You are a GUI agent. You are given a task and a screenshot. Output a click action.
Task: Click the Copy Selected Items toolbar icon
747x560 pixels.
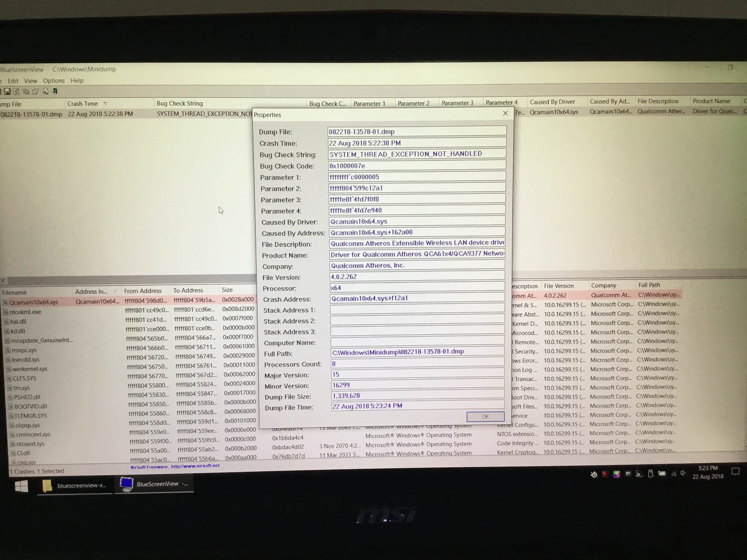(x=26, y=92)
